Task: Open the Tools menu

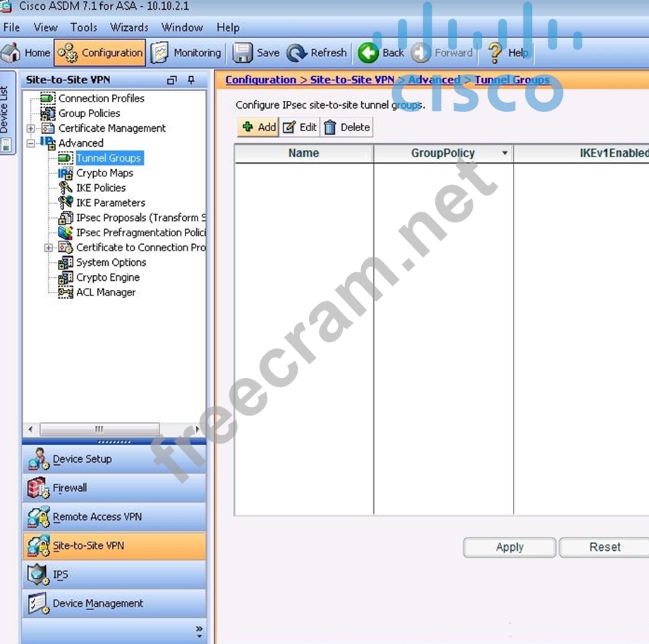Action: (x=83, y=28)
